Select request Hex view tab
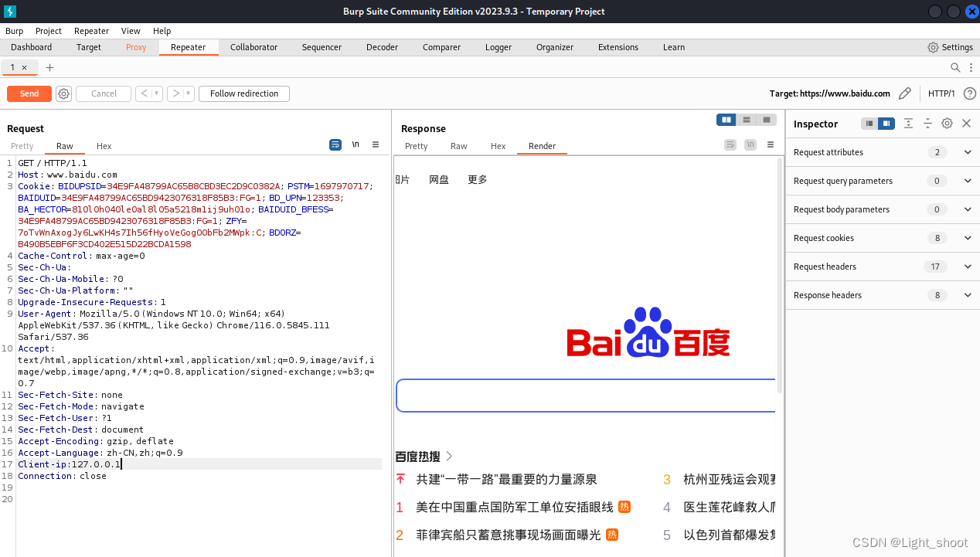Image resolution: width=980 pixels, height=557 pixels. pyautogui.click(x=104, y=146)
